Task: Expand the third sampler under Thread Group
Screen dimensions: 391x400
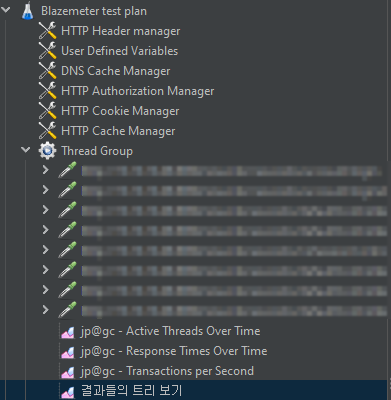Action: click(x=46, y=210)
